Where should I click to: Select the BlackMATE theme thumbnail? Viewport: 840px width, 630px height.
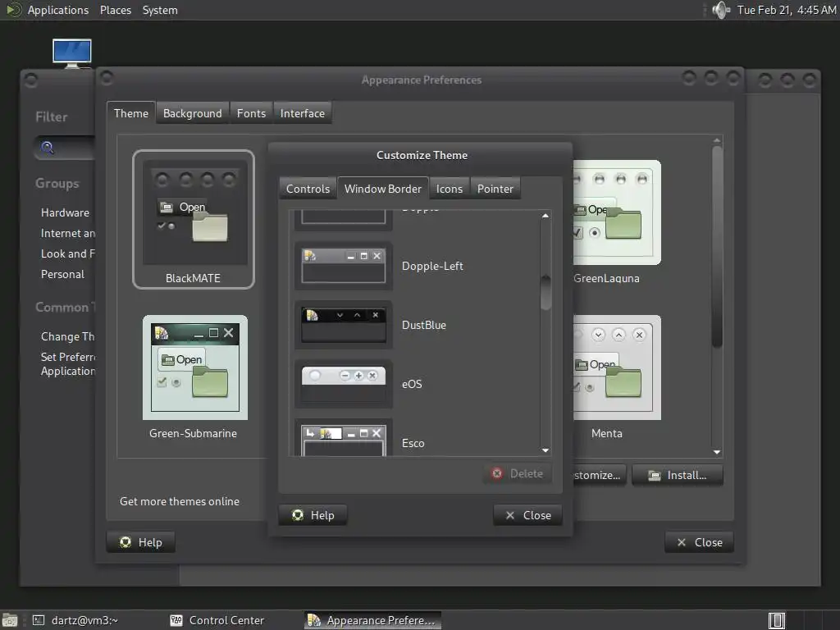coord(194,219)
